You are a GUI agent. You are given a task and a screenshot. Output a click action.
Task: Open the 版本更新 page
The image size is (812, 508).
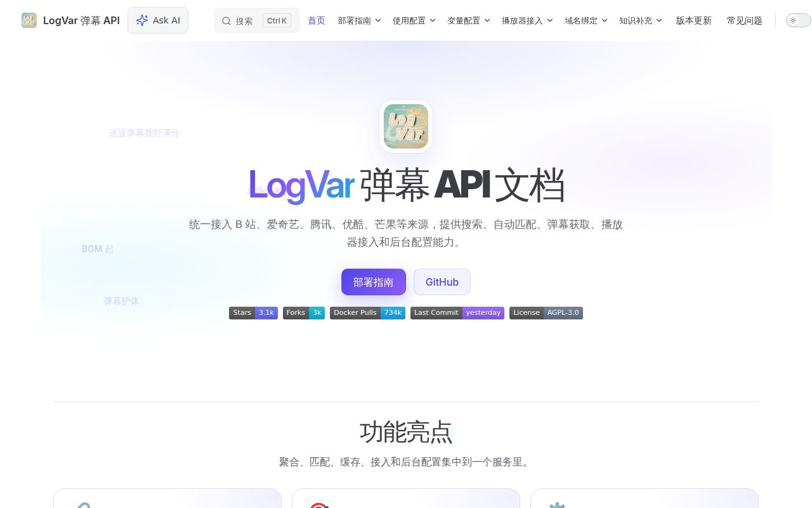point(693,20)
